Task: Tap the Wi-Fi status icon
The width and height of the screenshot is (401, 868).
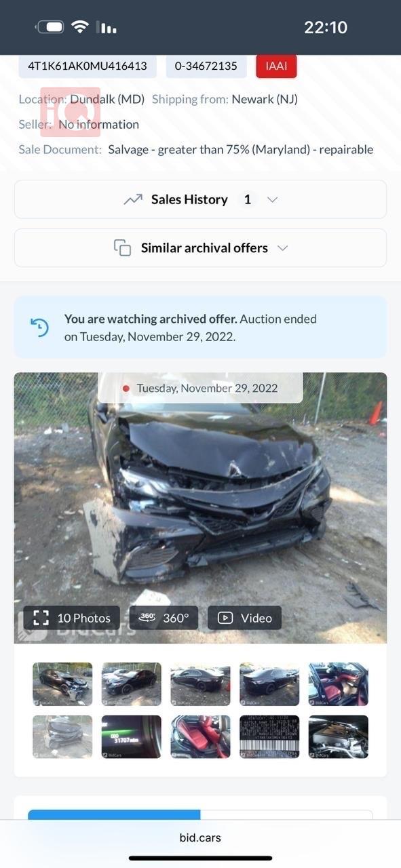Action: pos(81,27)
